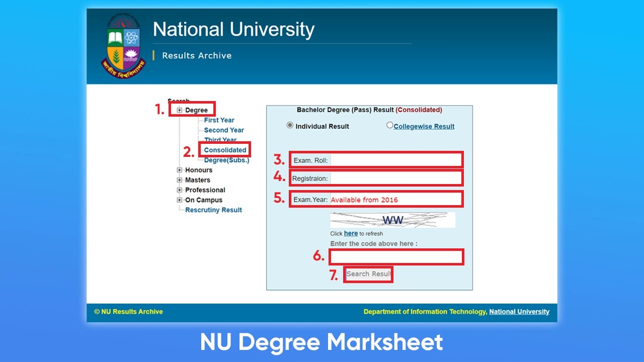Select the Collegewise Result radio button
The height and width of the screenshot is (362, 644).
pyautogui.click(x=389, y=125)
